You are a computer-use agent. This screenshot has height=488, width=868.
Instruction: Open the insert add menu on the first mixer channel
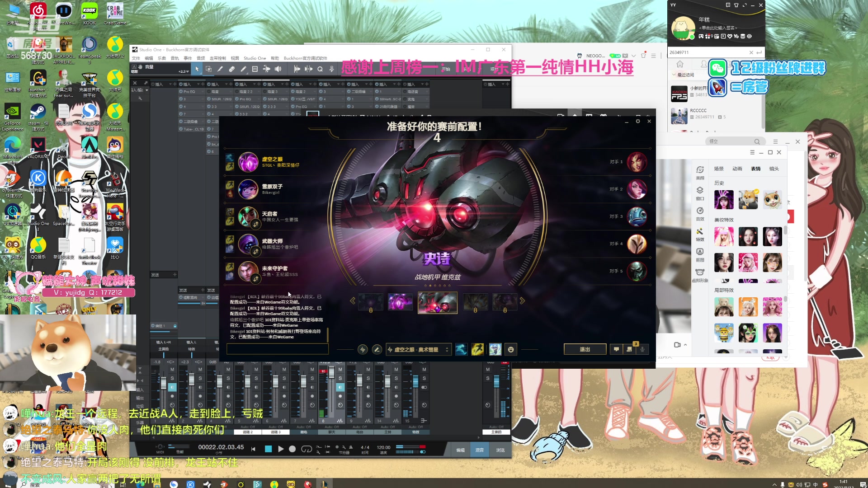(x=175, y=84)
